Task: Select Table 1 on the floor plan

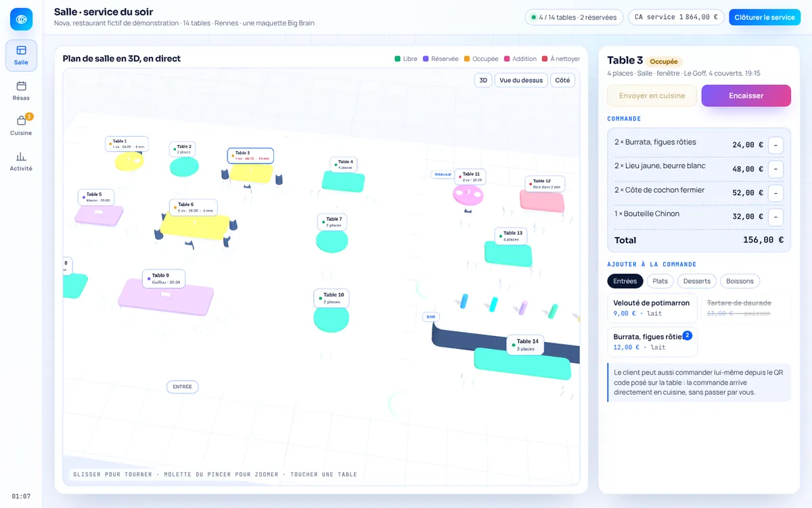Action: (x=127, y=144)
